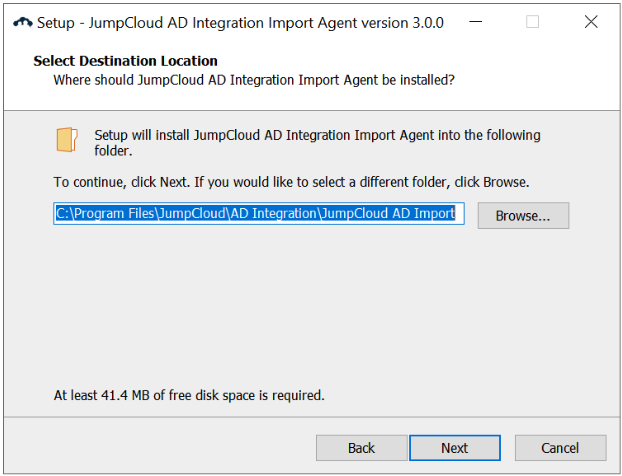
Task: Click the setup window title text
Action: [240, 22]
